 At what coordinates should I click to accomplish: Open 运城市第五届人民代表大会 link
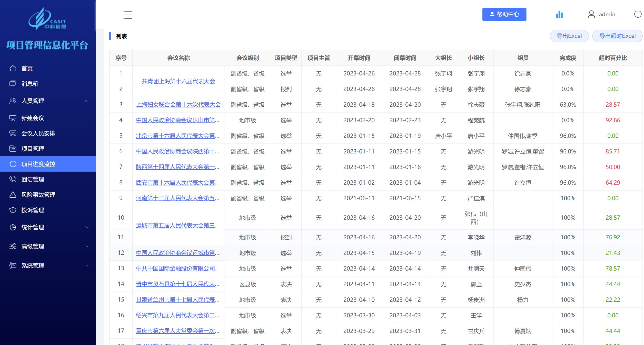[177, 226]
